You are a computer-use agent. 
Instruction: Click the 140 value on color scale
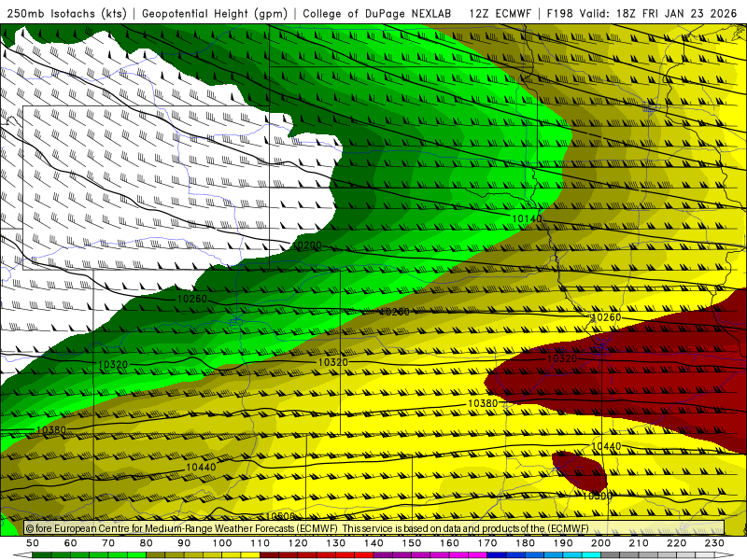click(374, 543)
